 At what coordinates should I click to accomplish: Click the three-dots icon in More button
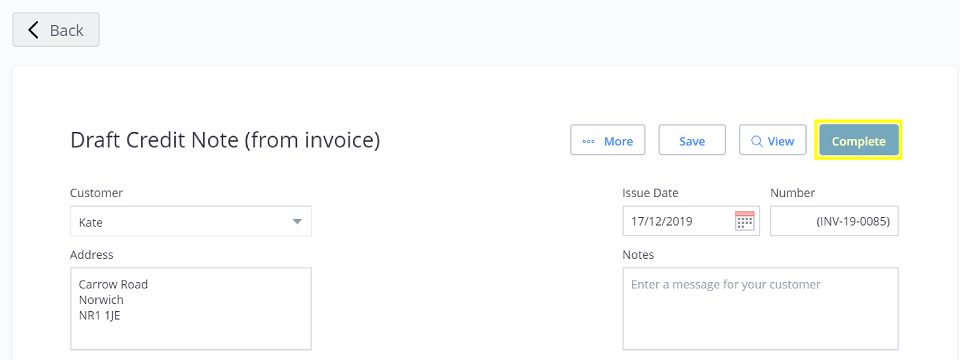pos(588,141)
